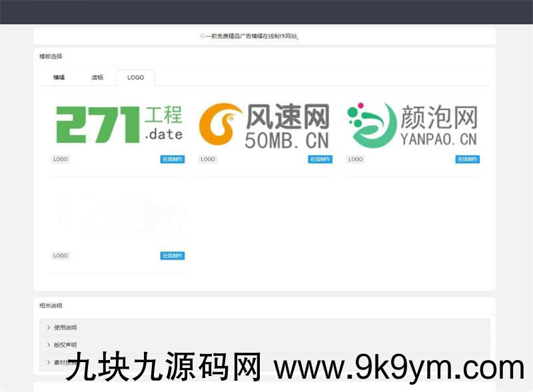Image resolution: width=533 pixels, height=392 pixels.
Task: Click the gray LOGO tag below 271工程
Action: 61,160
